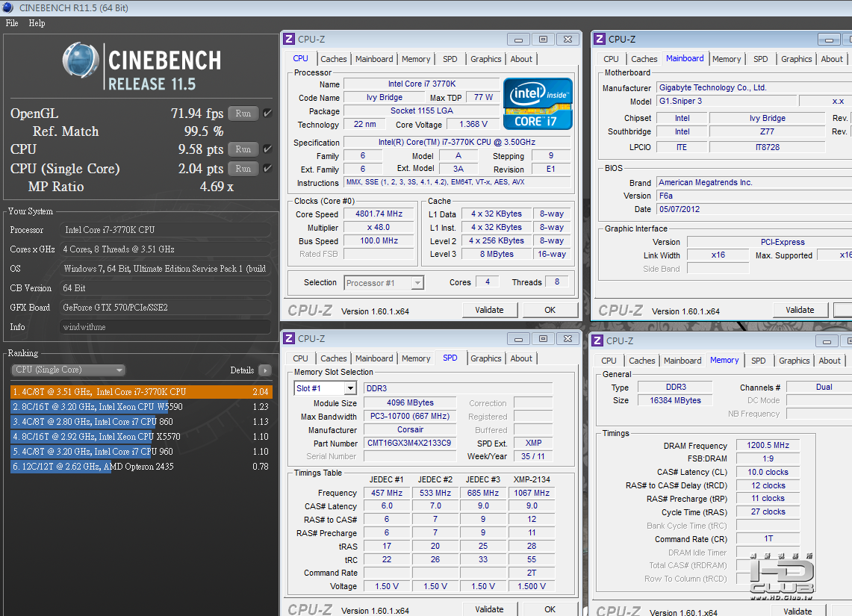Click the Info field containing windwithme
852x616 pixels.
(165, 327)
